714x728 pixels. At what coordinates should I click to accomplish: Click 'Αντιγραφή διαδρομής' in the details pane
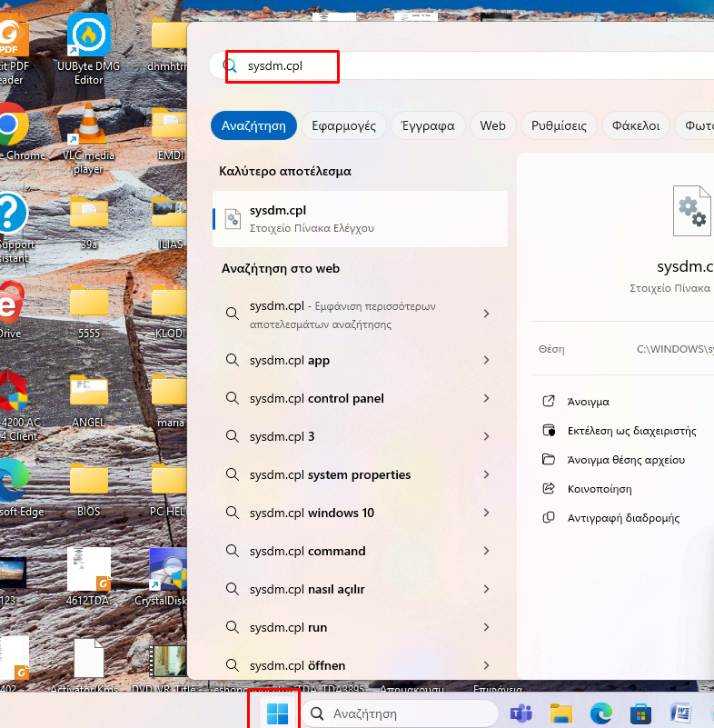pos(623,518)
